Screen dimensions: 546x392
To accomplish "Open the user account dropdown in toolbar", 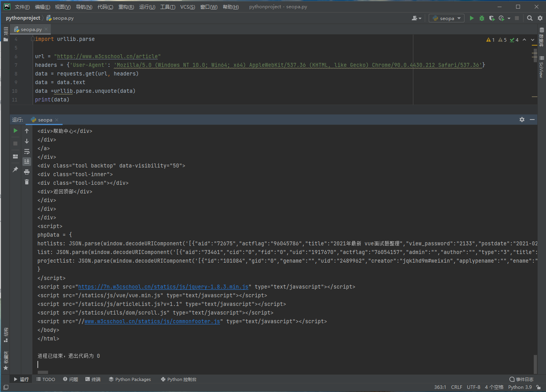I will coord(416,18).
